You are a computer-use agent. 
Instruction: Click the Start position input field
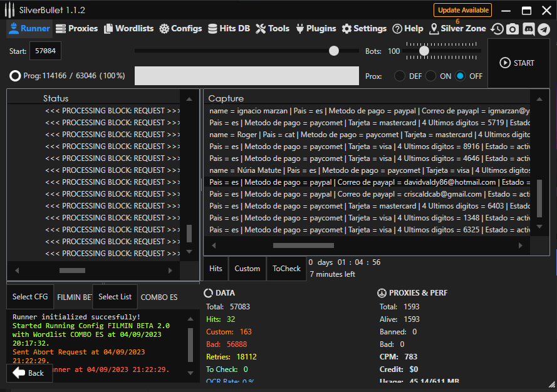pyautogui.click(x=46, y=51)
